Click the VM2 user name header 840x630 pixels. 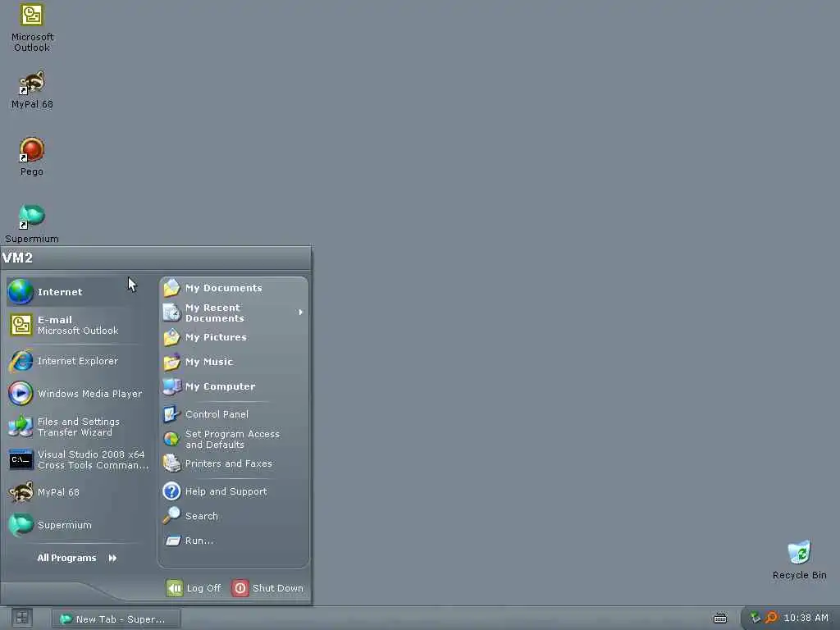pyautogui.click(x=18, y=258)
